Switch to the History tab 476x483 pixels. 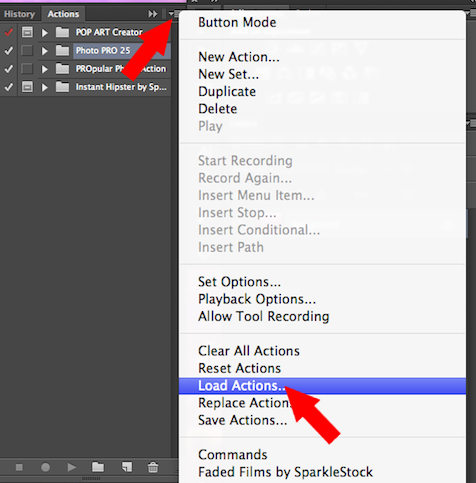click(20, 14)
